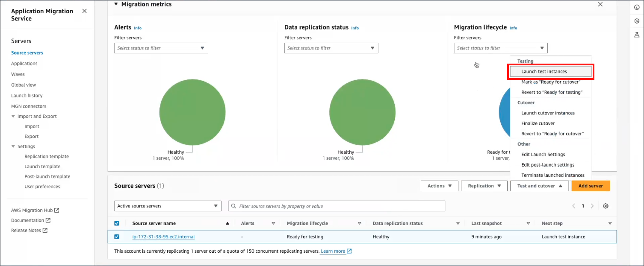Collapse the Test and cutover menu
Image resolution: width=644 pixels, height=266 pixels.
539,186
